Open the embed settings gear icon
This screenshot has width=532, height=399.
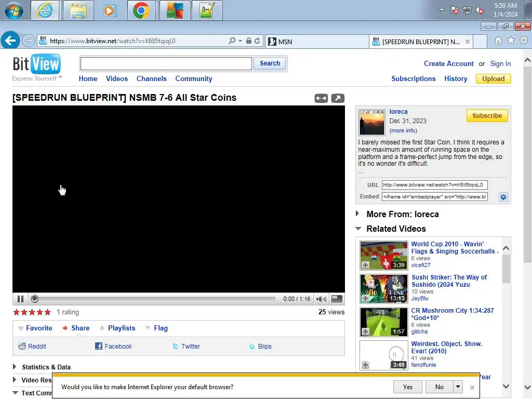pos(503,197)
